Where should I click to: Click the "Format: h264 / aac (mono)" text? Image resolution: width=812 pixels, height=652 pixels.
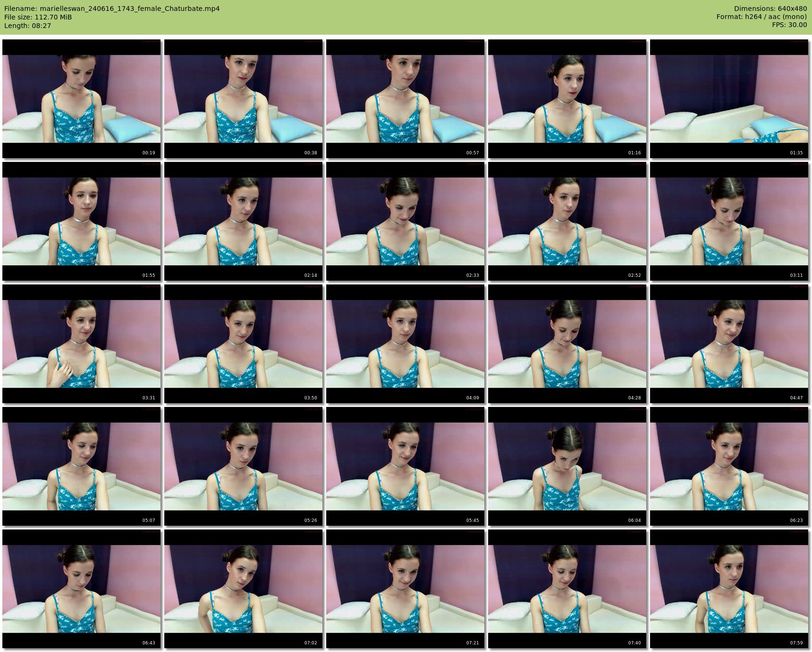point(762,17)
